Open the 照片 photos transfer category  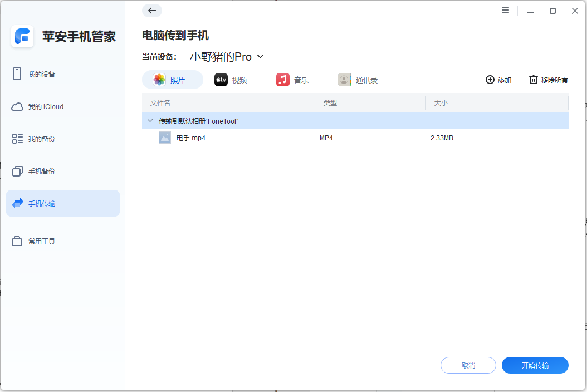point(172,80)
